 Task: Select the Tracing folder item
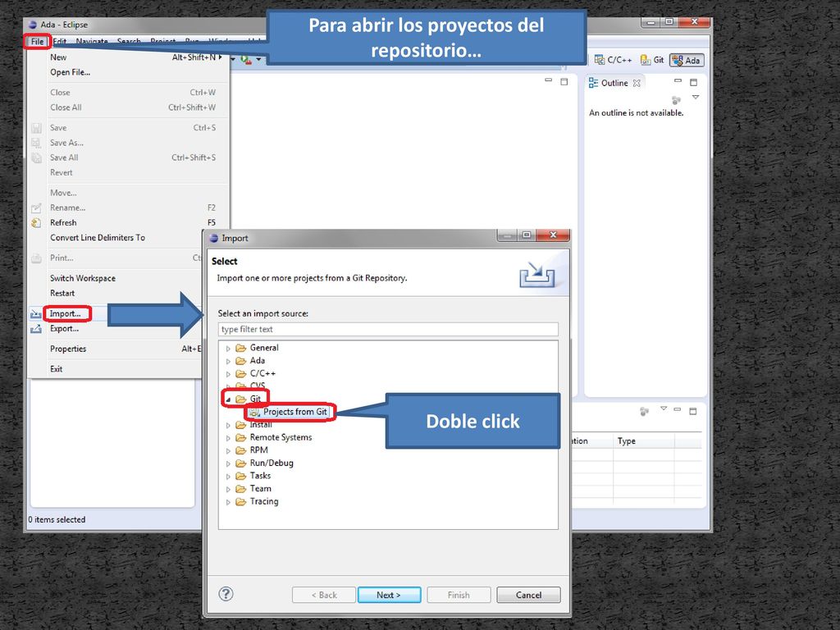point(257,501)
